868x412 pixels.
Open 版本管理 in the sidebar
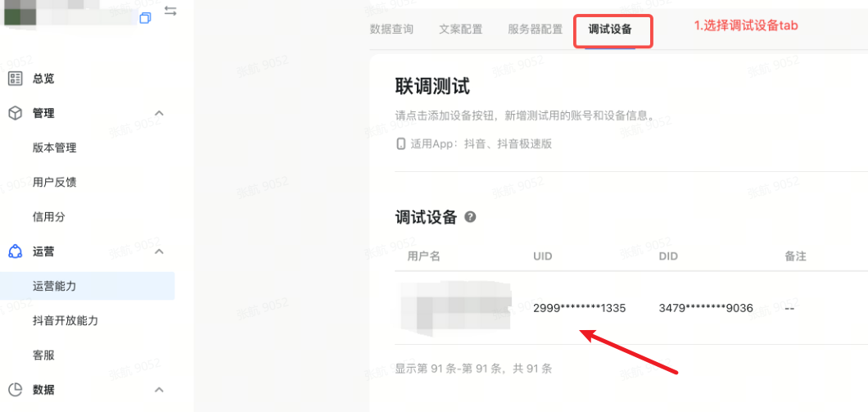pos(54,148)
